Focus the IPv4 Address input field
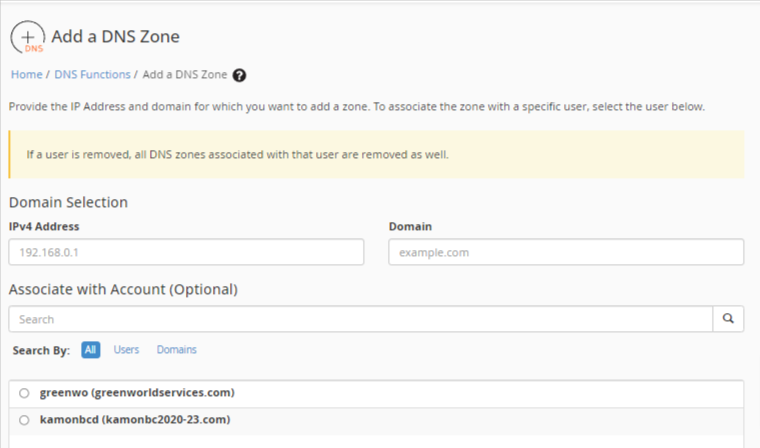Viewport: 760px width, 448px height. pyautogui.click(x=186, y=252)
